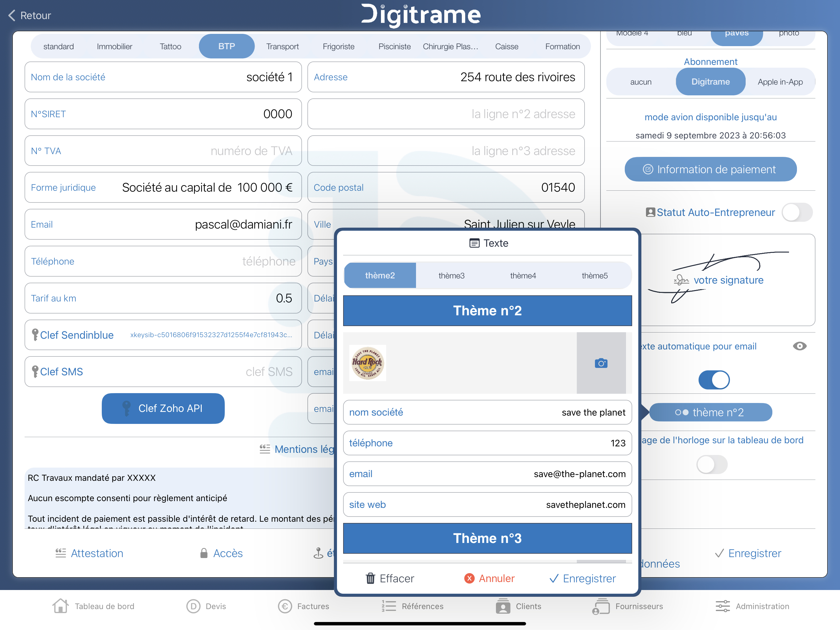Click the Thème n°2 header bar
This screenshot has height=630, width=840.
pos(487,310)
